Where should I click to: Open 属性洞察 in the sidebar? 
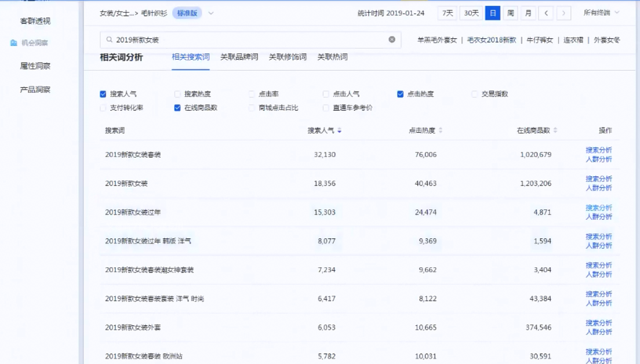coord(35,66)
